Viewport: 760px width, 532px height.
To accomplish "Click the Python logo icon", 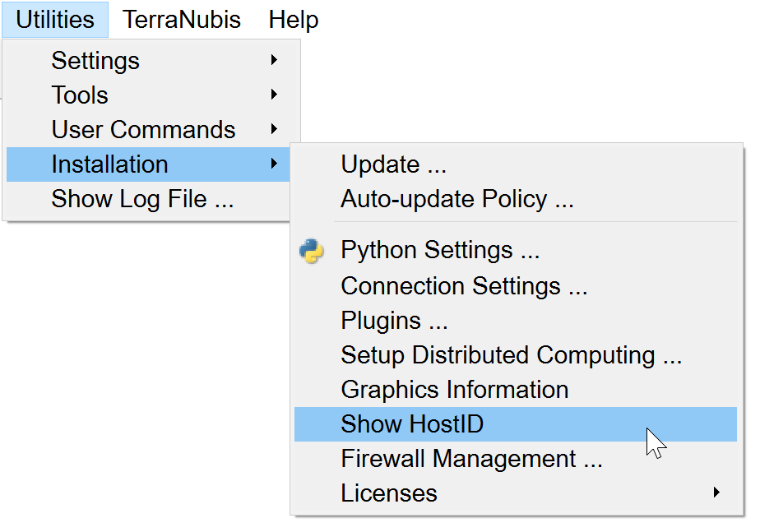I will 312,251.
